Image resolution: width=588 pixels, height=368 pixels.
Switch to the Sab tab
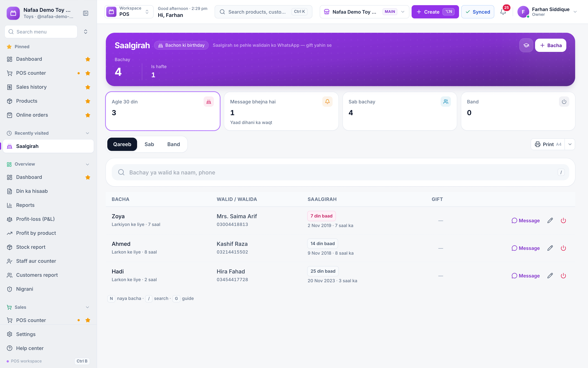pos(149,144)
